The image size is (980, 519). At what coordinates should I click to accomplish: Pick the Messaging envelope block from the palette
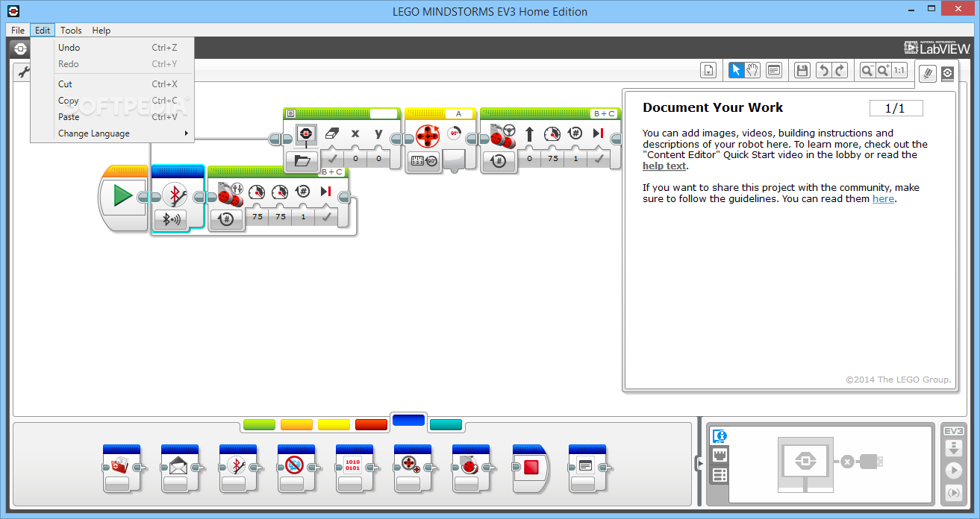pyautogui.click(x=179, y=468)
